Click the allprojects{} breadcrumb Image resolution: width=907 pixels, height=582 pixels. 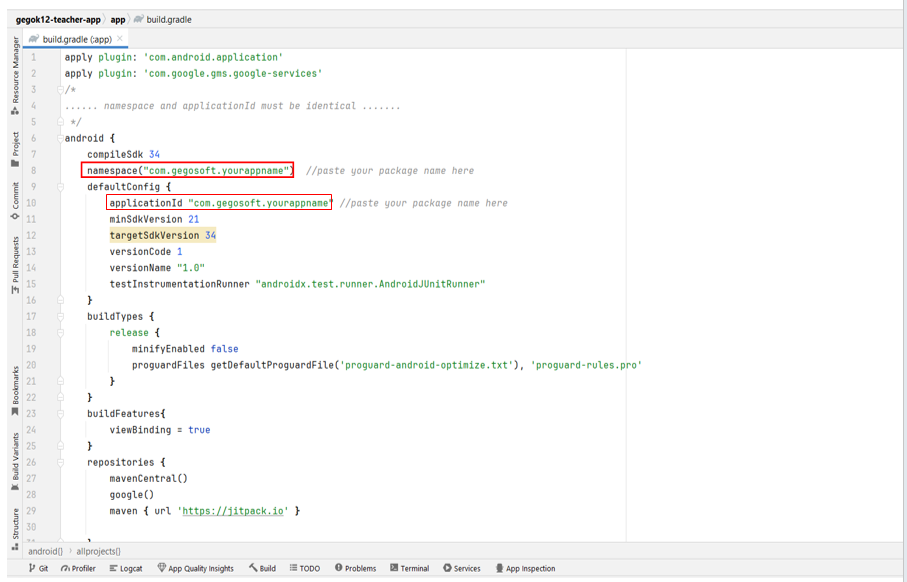pos(97,551)
